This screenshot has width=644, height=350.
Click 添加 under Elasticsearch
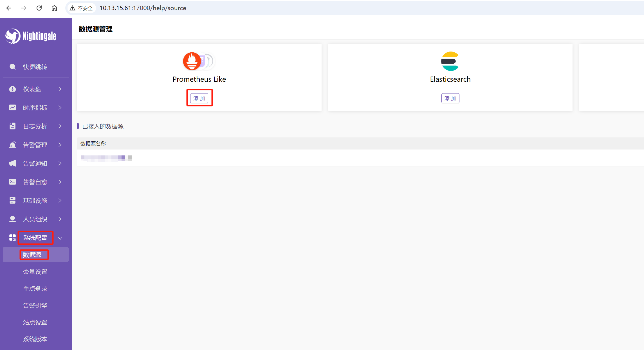450,98
